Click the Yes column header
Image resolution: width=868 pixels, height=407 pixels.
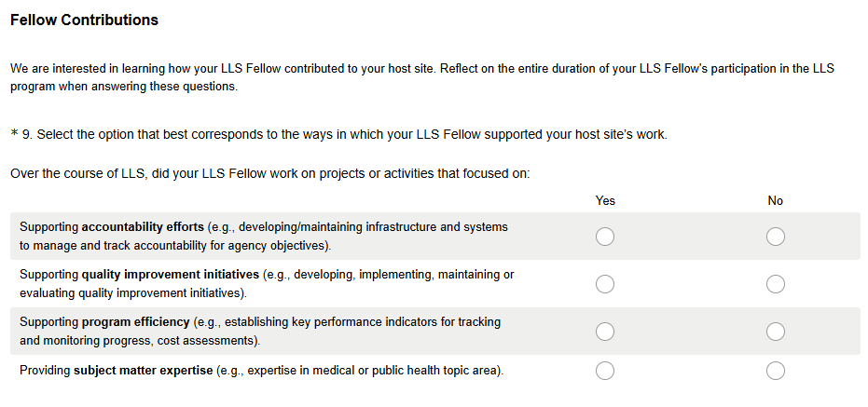(605, 200)
